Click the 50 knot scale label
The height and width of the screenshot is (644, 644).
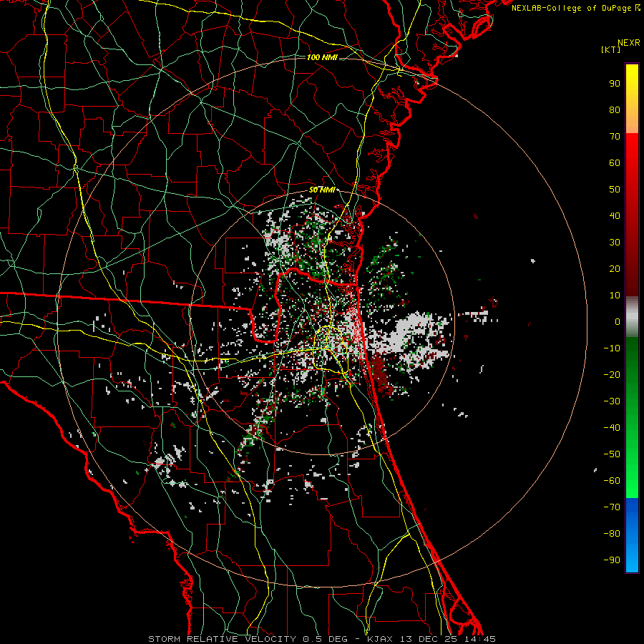(x=615, y=190)
